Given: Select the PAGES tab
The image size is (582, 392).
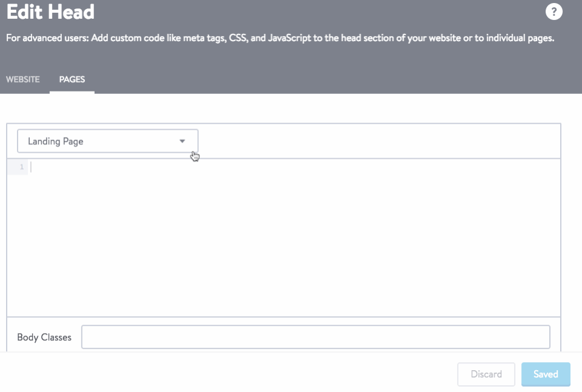Looking at the screenshot, I should (72, 79).
